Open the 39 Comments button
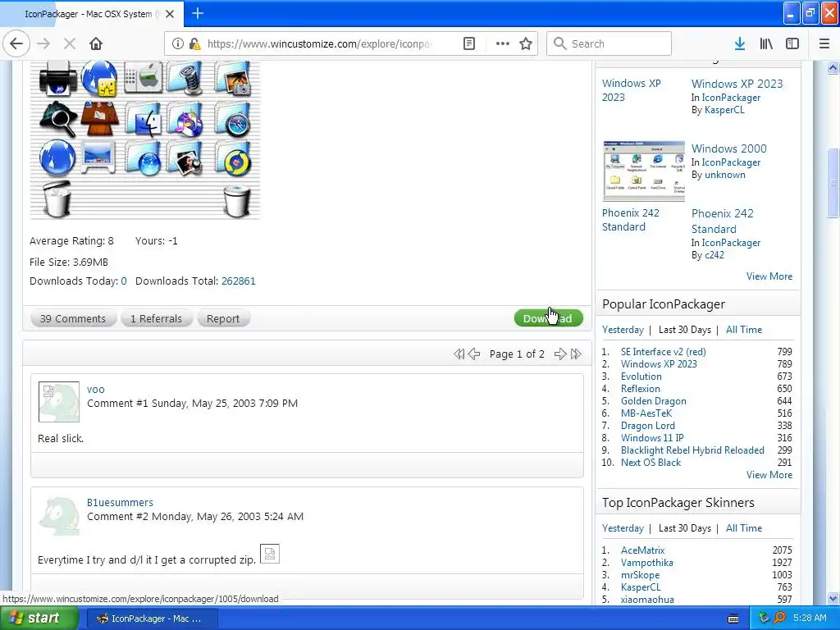 [73, 318]
